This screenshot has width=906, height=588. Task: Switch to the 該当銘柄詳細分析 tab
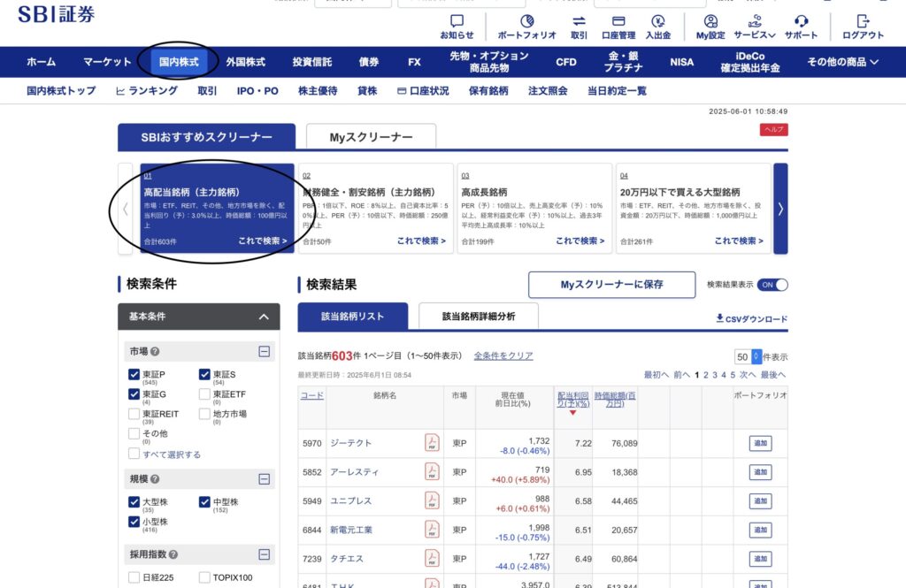479,317
